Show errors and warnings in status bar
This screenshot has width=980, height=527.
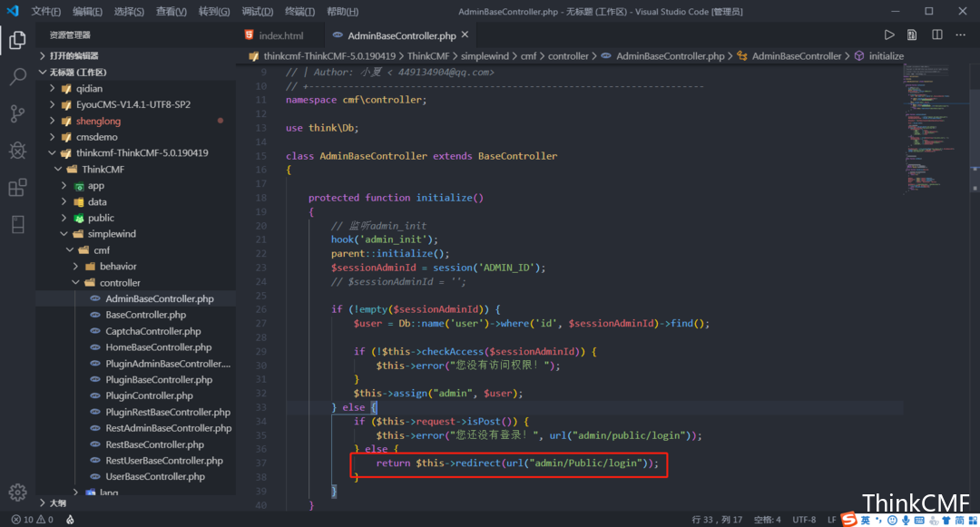[33, 520]
